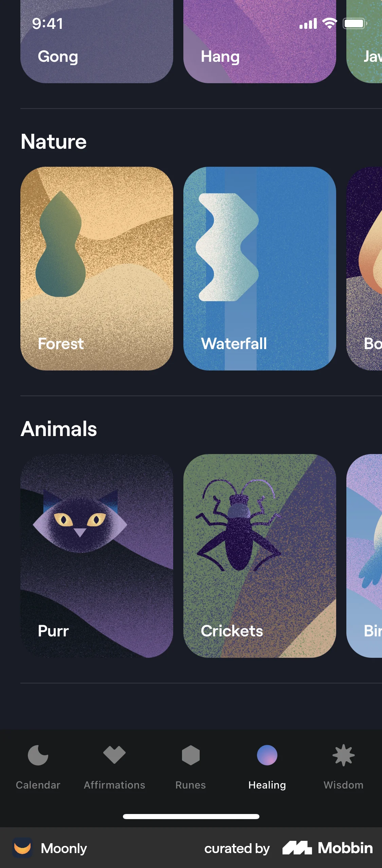Viewport: 382px width, 868px height.
Task: Play the Waterfall sound card
Action: click(x=260, y=268)
